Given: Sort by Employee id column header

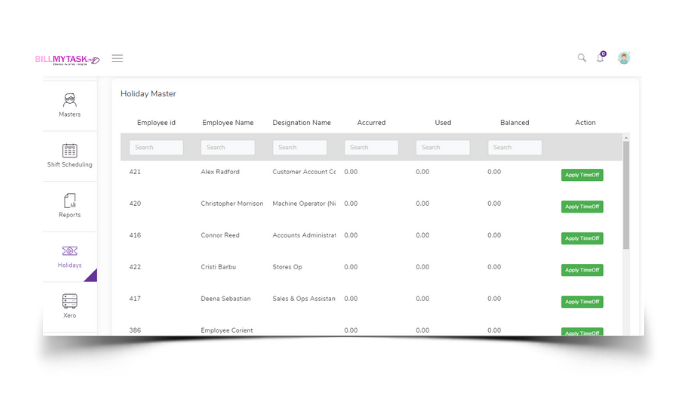Looking at the screenshot, I should [156, 122].
